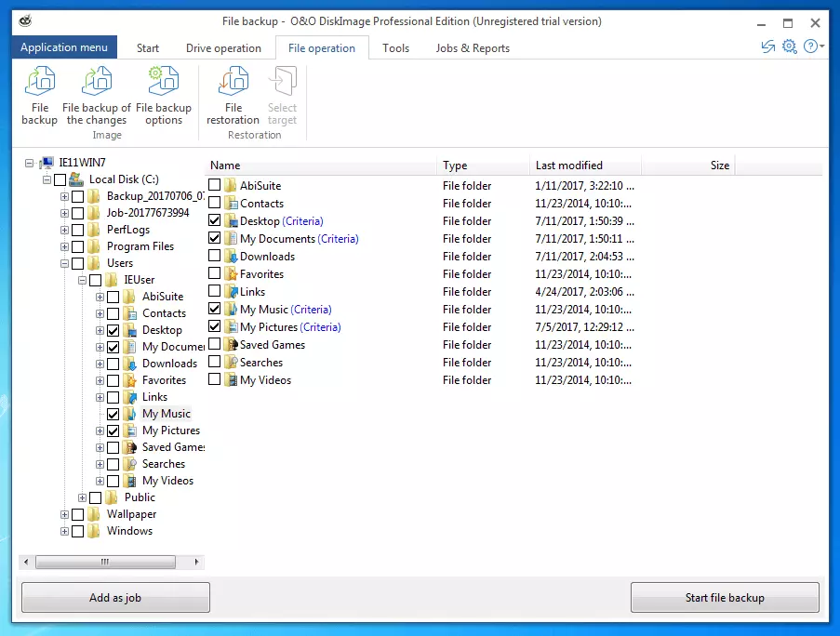Tick the Local Disk (C:) checkbox
This screenshot has width=840, height=636.
pyautogui.click(x=60, y=179)
